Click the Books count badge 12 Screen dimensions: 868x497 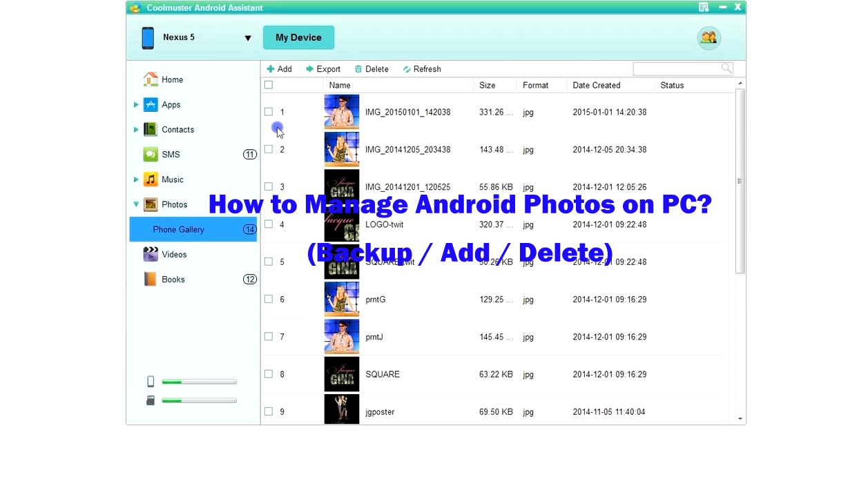point(250,280)
